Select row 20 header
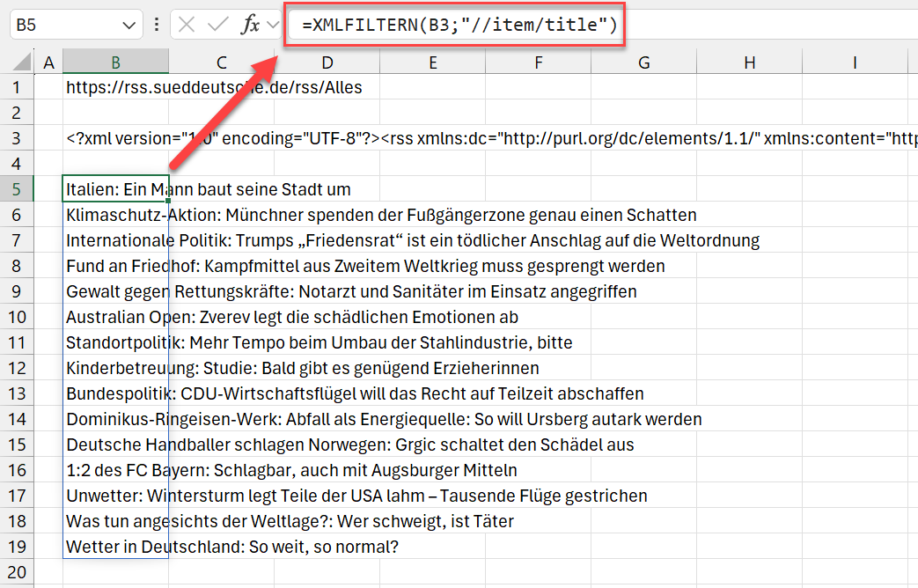This screenshot has height=588, width=918. coord(16,572)
